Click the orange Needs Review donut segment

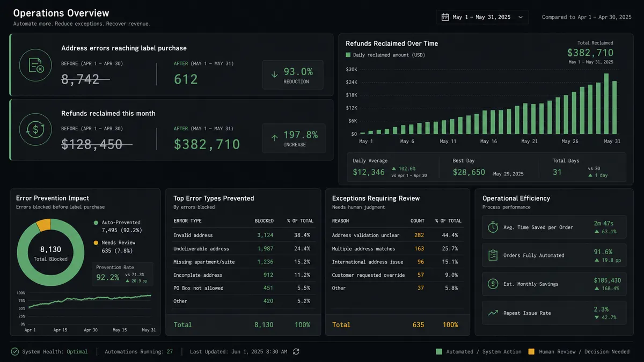[x=43, y=225]
